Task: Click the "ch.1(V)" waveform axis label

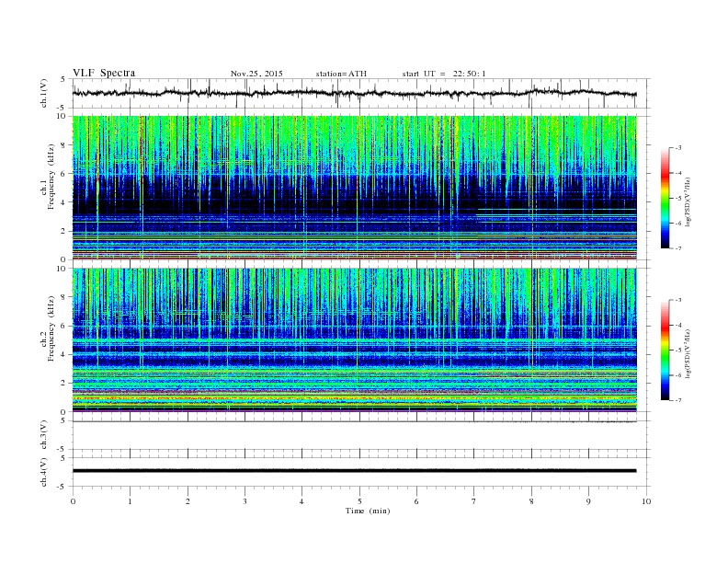Action: click(x=44, y=93)
